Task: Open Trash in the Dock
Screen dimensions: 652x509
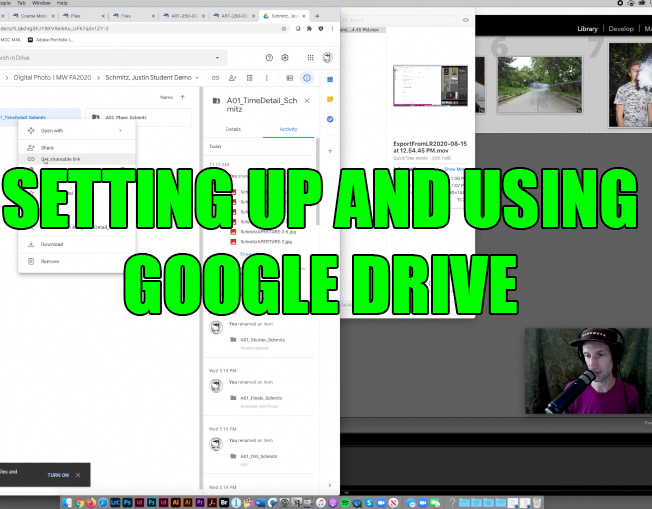Action: click(537, 502)
